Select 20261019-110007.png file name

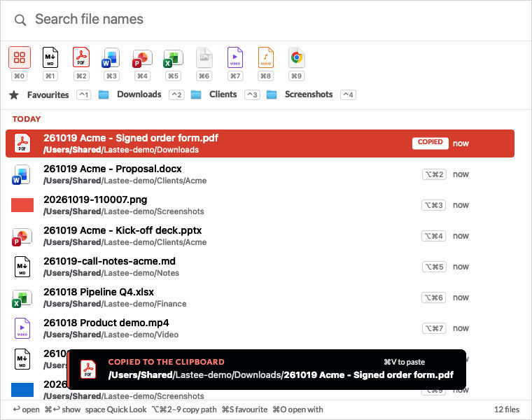click(95, 199)
